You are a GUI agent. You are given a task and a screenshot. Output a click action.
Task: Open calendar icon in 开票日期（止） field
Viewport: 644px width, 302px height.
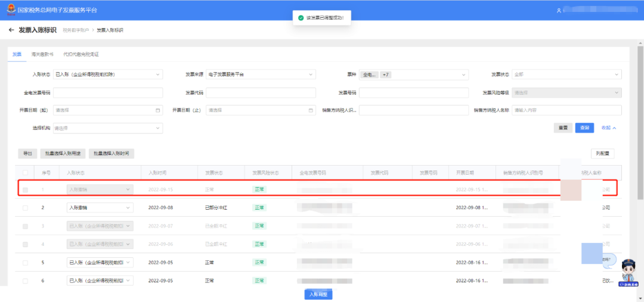click(311, 110)
